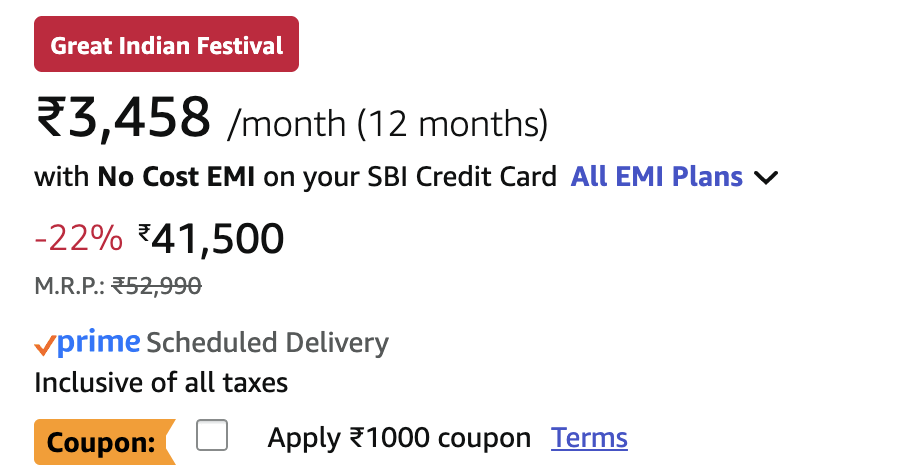The width and height of the screenshot is (898, 476).
Task: Click the Inclusive of all taxes note
Action: pos(161,383)
